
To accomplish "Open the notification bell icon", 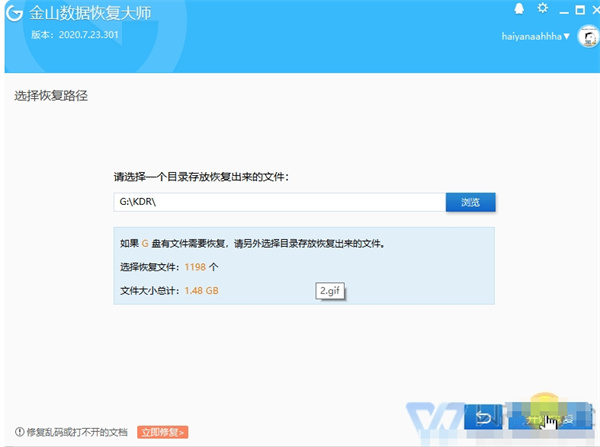I will [x=519, y=8].
